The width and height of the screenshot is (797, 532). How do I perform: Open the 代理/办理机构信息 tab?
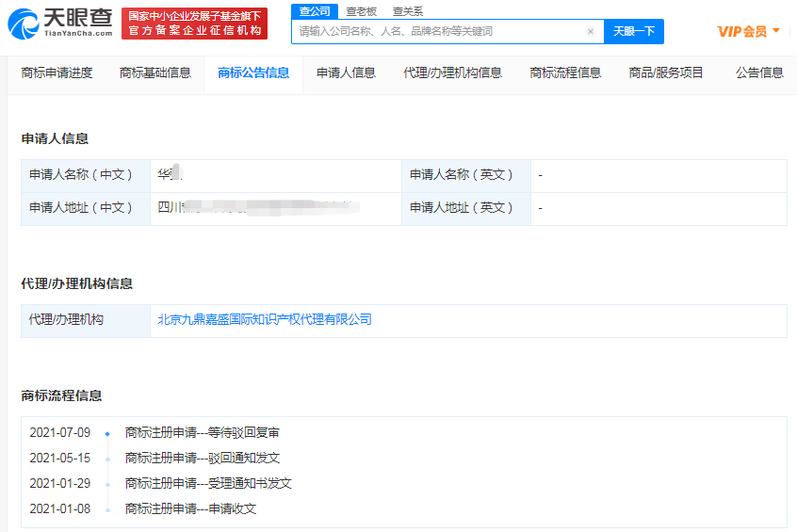point(452,73)
